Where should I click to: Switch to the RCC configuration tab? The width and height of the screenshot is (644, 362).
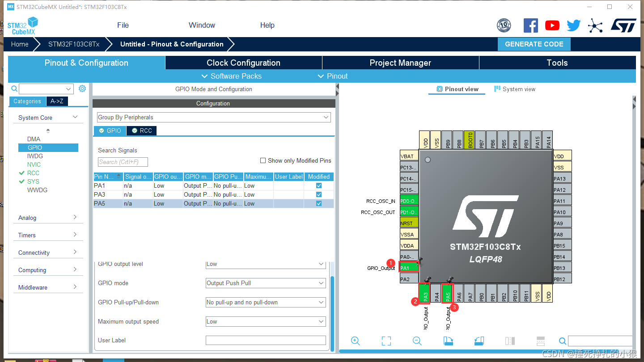[x=142, y=130]
